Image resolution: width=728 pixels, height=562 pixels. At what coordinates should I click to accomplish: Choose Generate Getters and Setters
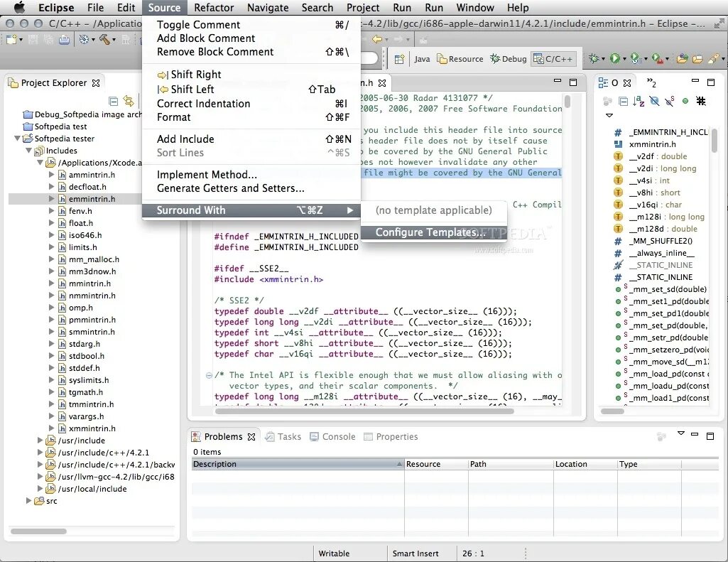tap(251, 188)
